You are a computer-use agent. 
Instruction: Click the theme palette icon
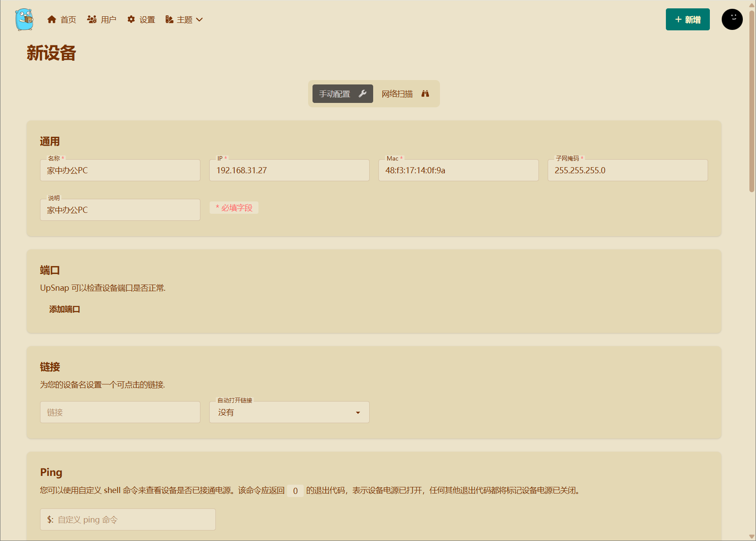169,19
